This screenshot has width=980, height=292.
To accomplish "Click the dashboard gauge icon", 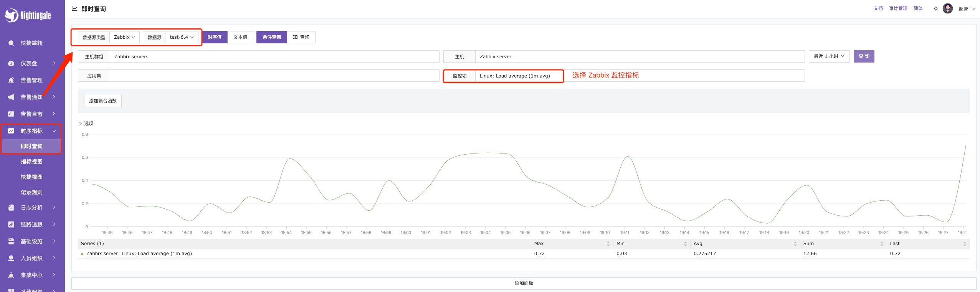I will point(11,63).
